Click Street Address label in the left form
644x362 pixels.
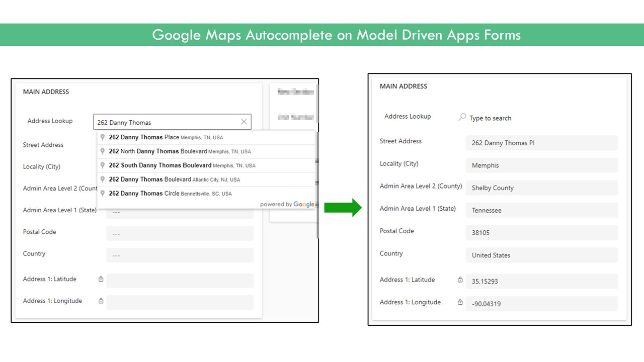tap(43, 145)
